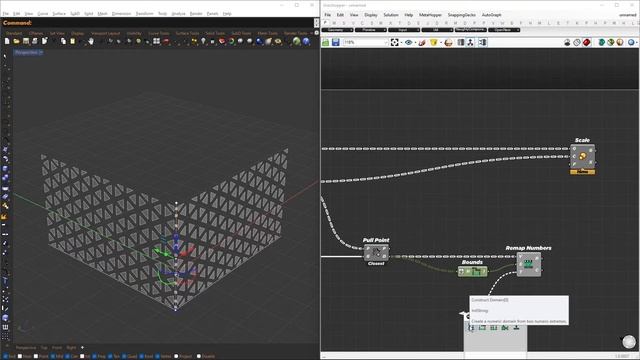Screen dimensions: 640x360
Task: Click the Closest label under Pull Point
Action: click(x=376, y=264)
